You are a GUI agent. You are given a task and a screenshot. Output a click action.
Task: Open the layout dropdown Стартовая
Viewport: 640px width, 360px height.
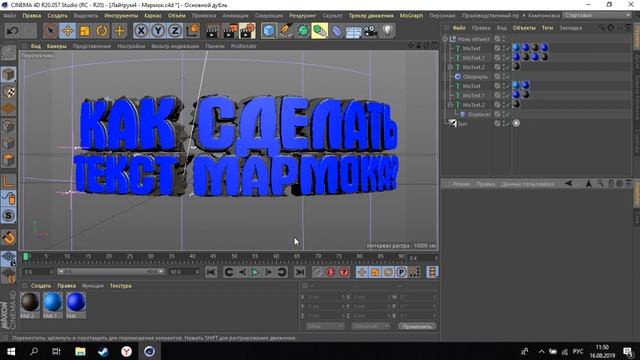[x=597, y=15]
